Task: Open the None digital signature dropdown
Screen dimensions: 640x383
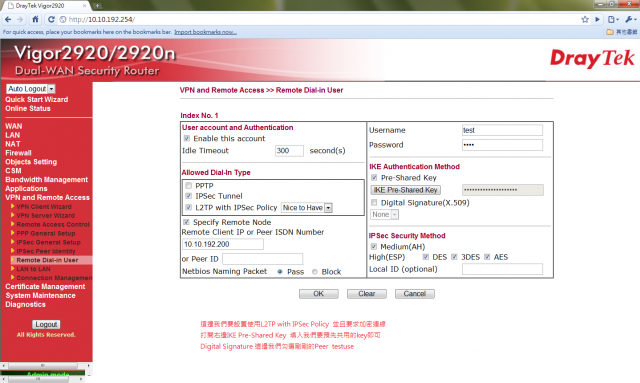Action: (384, 214)
